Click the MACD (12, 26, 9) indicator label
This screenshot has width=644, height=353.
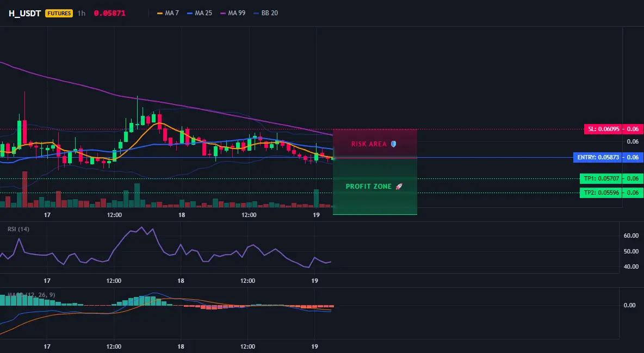coord(31,295)
